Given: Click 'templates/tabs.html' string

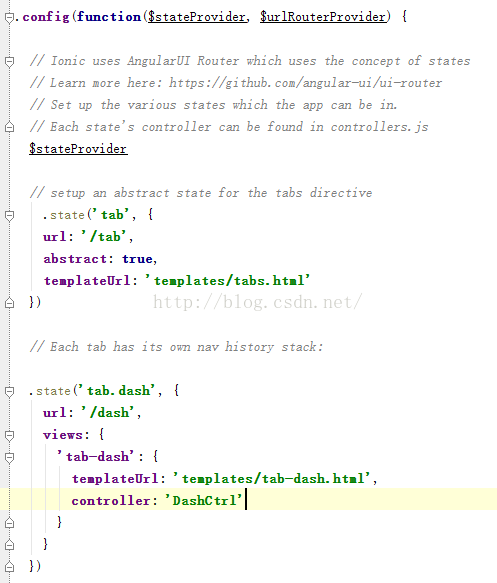Looking at the screenshot, I should point(227,280).
